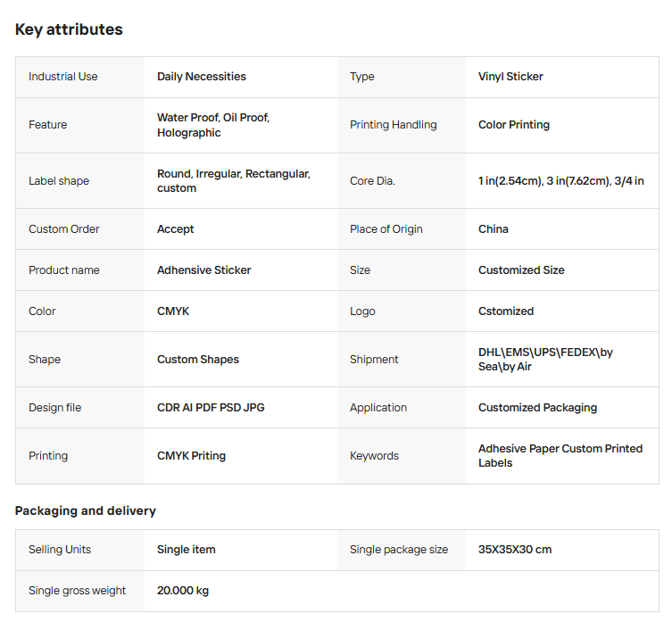This screenshot has width=672, height=622.
Task: Click the Color Printing value
Action: 513,125
